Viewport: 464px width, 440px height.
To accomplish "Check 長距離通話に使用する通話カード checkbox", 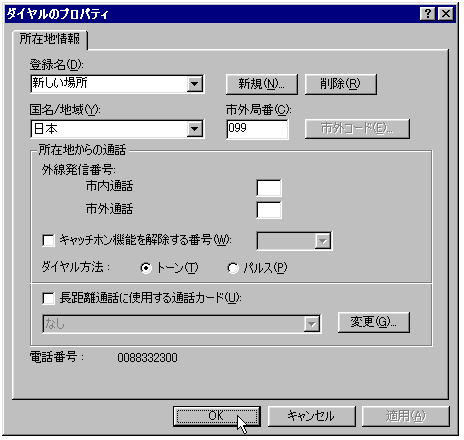I will [x=49, y=298].
